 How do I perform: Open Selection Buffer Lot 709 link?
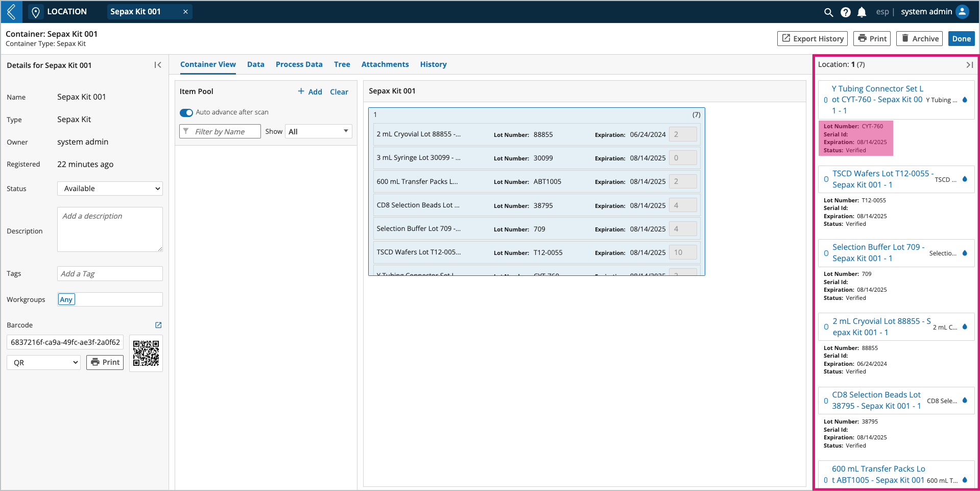pyautogui.click(x=878, y=253)
